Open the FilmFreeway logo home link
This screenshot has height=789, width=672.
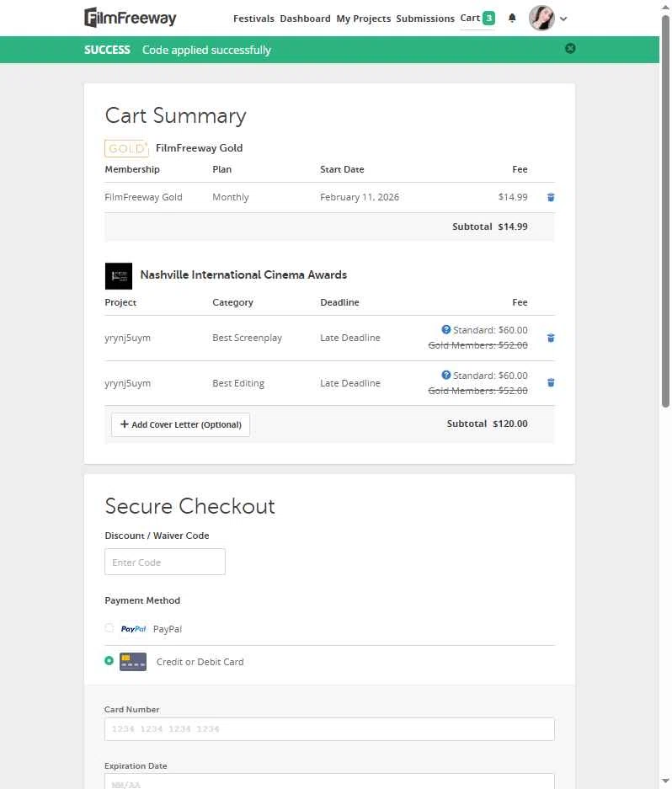point(130,19)
